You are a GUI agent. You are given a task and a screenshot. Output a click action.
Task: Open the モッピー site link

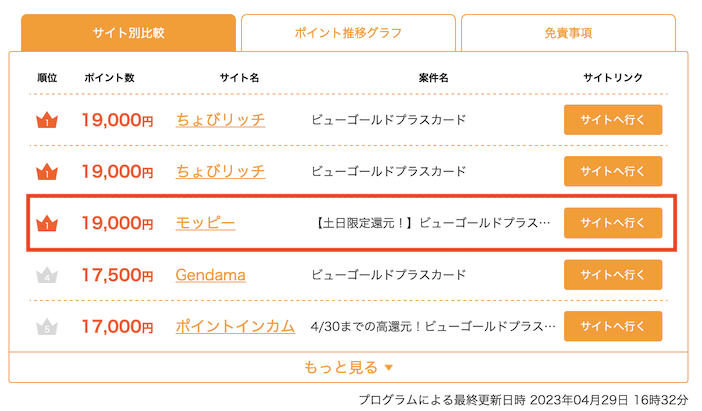point(205,223)
